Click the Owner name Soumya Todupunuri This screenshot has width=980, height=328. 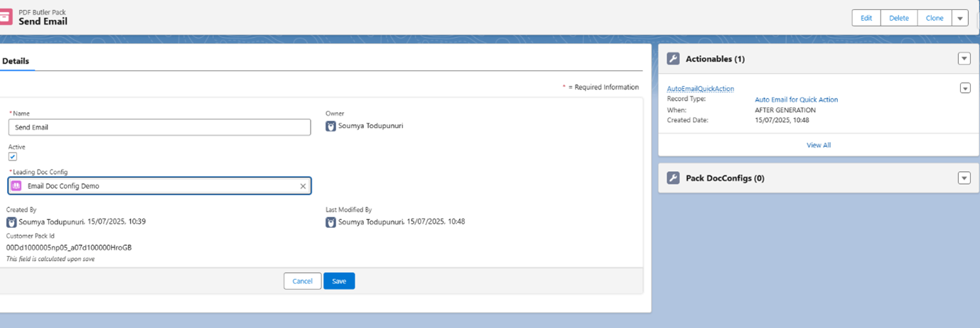pyautogui.click(x=370, y=126)
